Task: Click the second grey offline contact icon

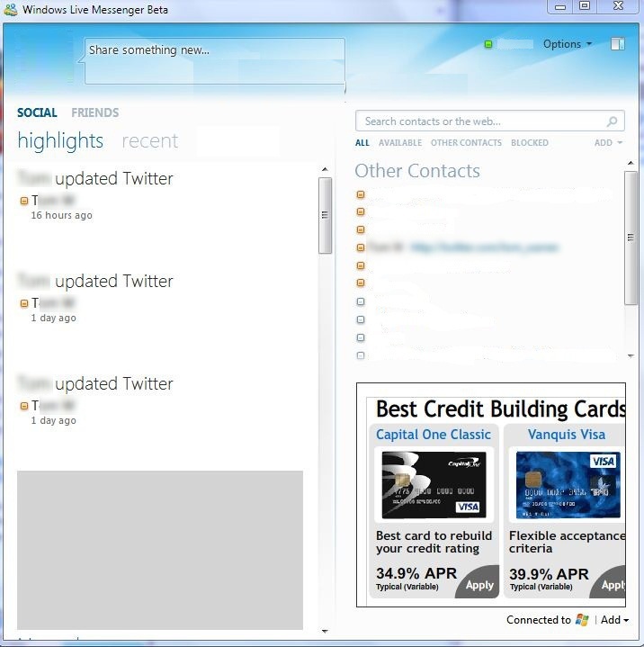Action: click(x=361, y=319)
